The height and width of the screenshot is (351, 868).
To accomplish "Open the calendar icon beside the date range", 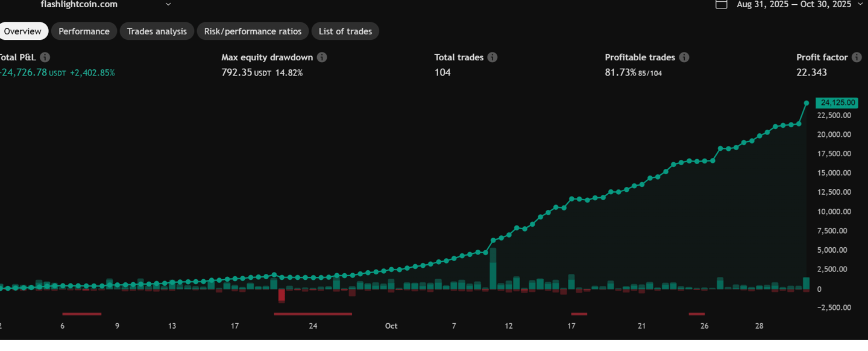I will point(721,4).
